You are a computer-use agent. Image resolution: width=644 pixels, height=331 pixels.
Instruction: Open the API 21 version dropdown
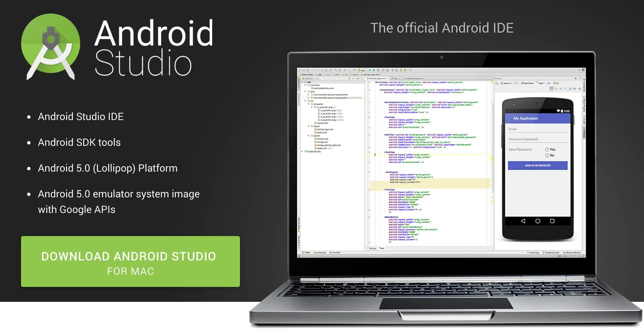pos(556,83)
